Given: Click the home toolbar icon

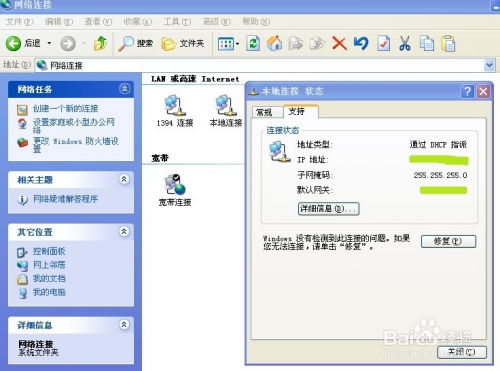Looking at the screenshot, I should click(274, 44).
